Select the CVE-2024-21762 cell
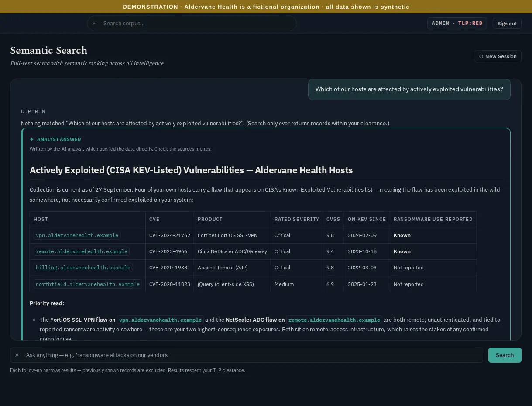The width and height of the screenshot is (532, 406). click(170, 235)
